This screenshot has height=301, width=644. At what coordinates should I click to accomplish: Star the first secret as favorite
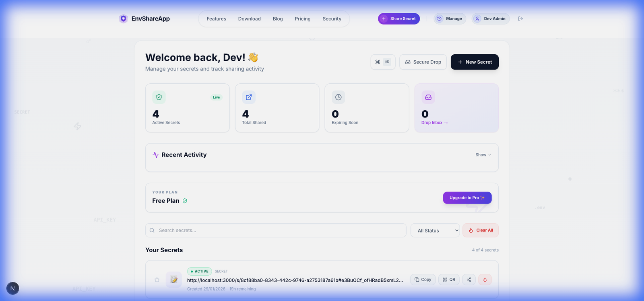157,280
